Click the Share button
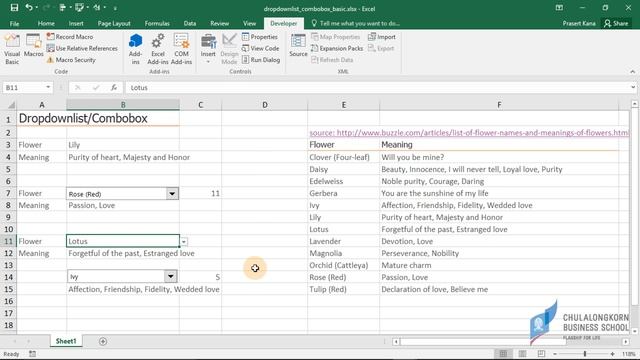640x360 pixels. click(x=616, y=23)
